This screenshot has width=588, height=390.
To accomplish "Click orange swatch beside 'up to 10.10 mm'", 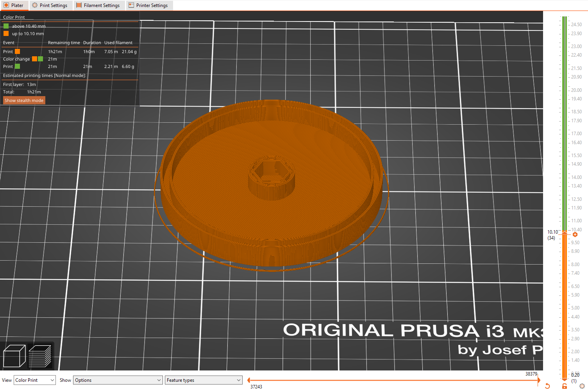I will [x=6, y=34].
